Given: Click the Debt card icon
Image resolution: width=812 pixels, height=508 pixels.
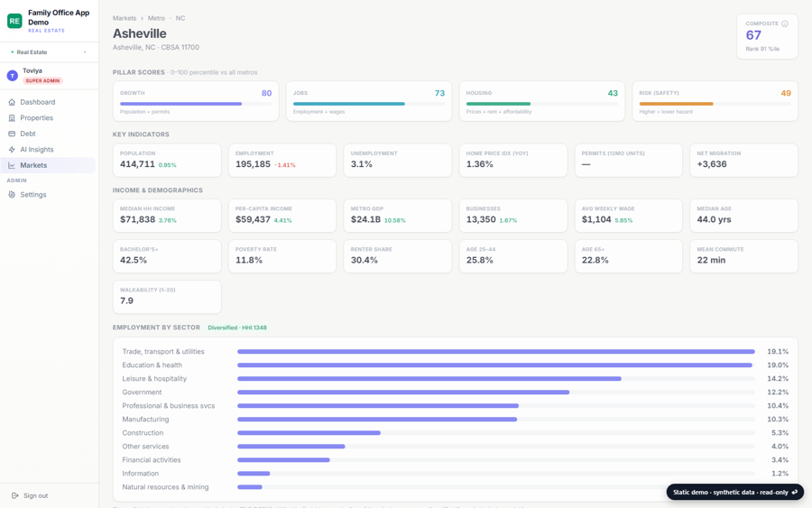Looking at the screenshot, I should 12,134.
